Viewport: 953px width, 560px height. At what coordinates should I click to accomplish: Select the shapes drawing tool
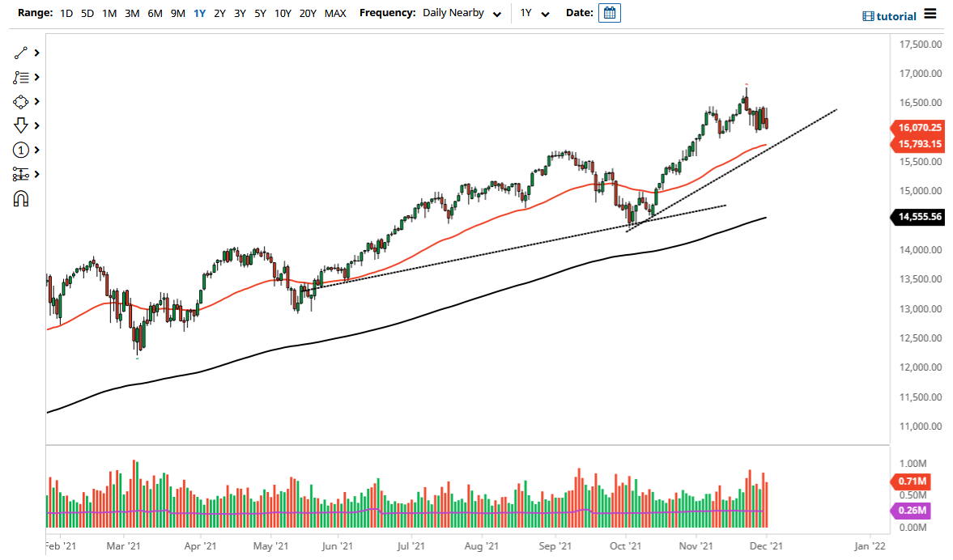(x=22, y=101)
